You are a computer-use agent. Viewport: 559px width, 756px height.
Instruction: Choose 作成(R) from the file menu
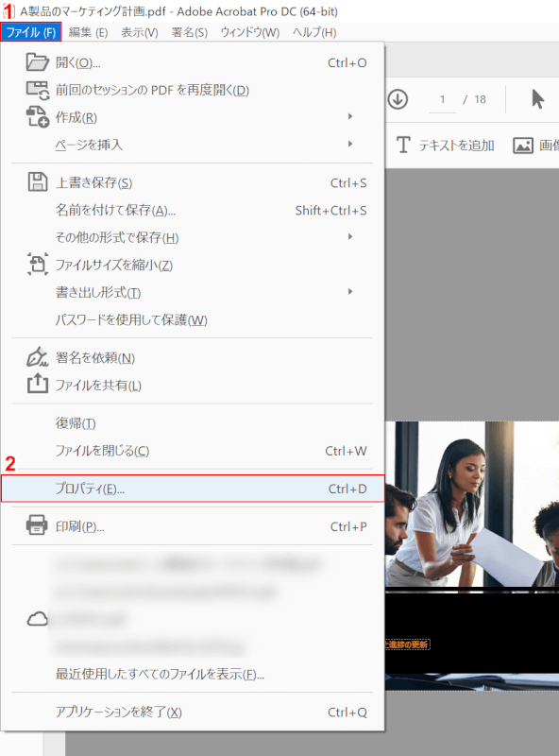pyautogui.click(x=193, y=117)
